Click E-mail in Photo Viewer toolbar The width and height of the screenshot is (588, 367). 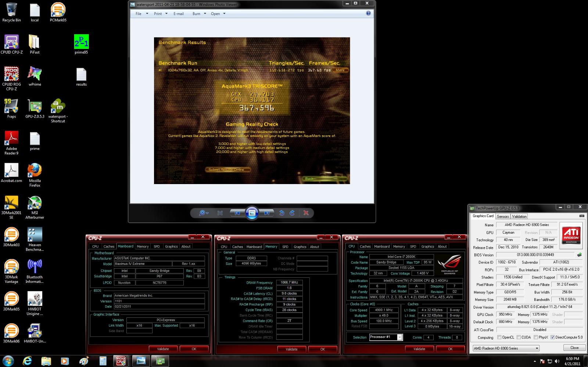coord(179,14)
